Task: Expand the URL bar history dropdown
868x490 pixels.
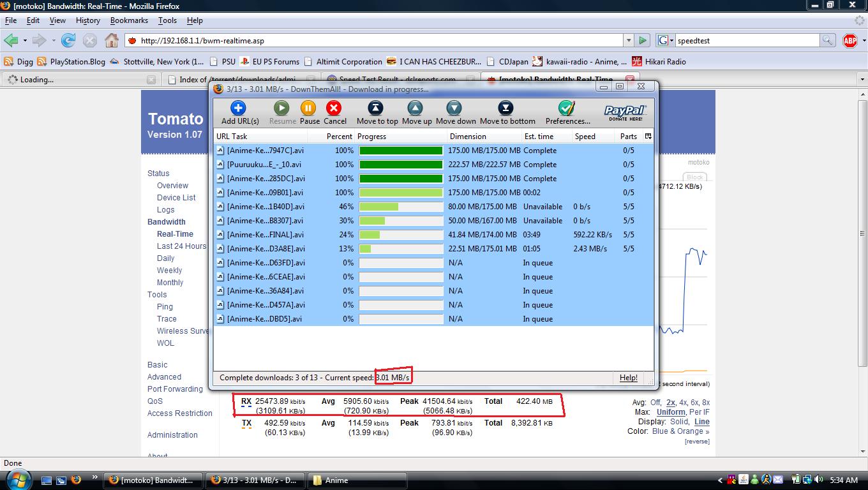Action: 628,40
